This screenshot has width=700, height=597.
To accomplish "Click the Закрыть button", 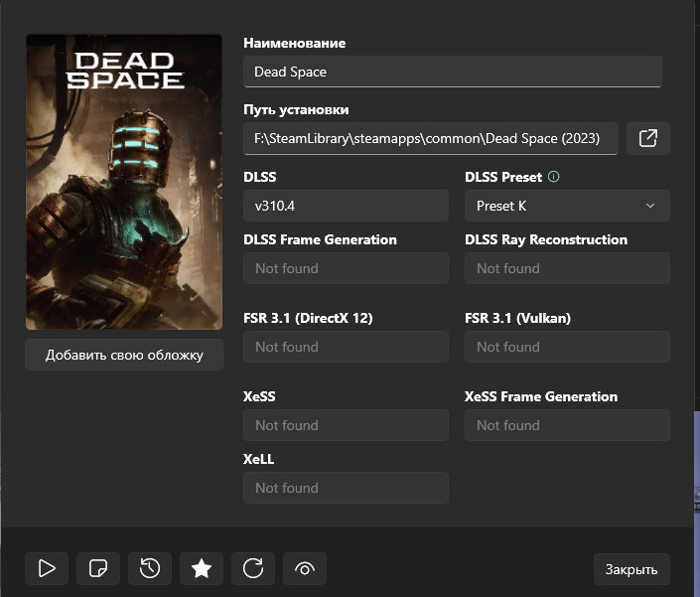I will point(631,569).
